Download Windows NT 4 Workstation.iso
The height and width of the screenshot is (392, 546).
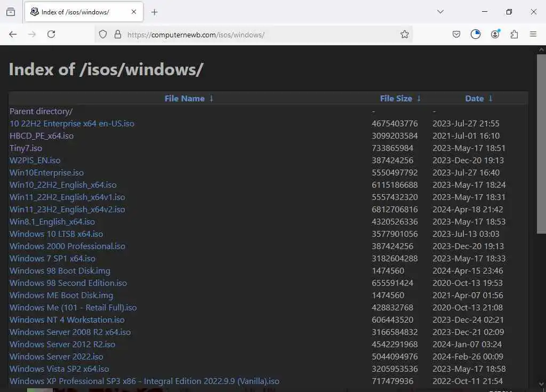coord(67,319)
